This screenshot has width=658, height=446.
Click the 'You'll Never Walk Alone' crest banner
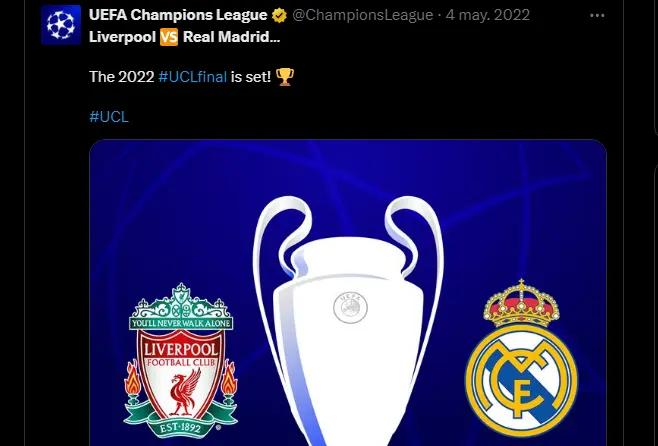point(181,323)
